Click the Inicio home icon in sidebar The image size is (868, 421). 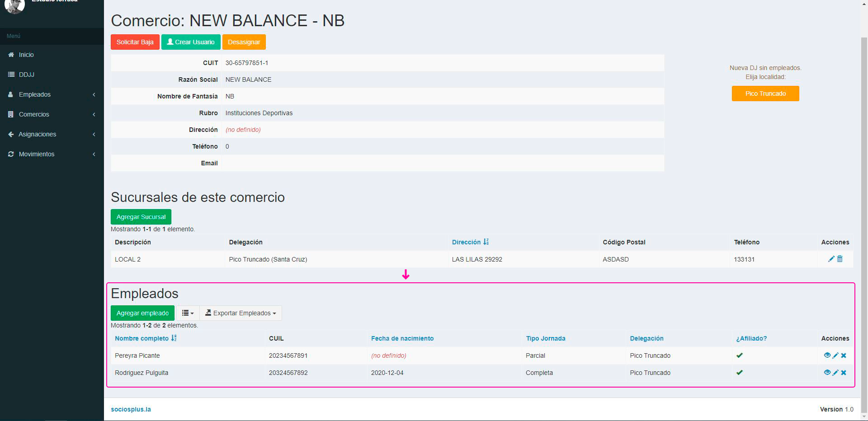coord(11,55)
